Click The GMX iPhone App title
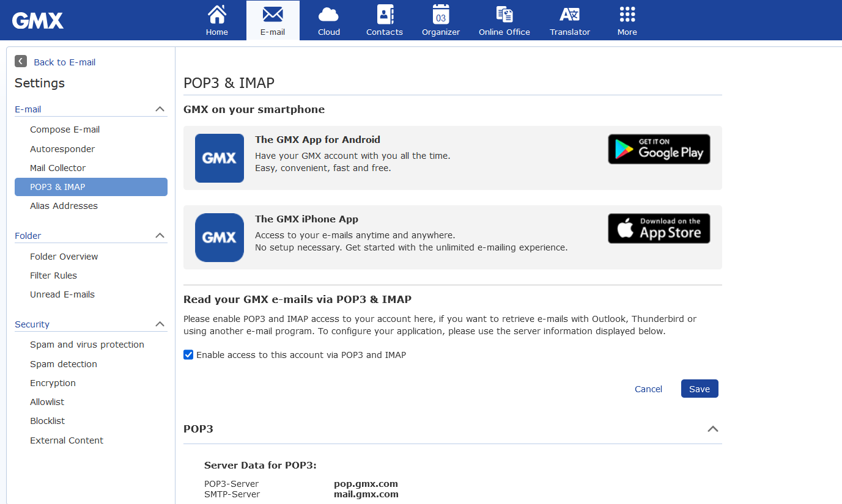Viewport: 842px width, 504px height. (307, 219)
